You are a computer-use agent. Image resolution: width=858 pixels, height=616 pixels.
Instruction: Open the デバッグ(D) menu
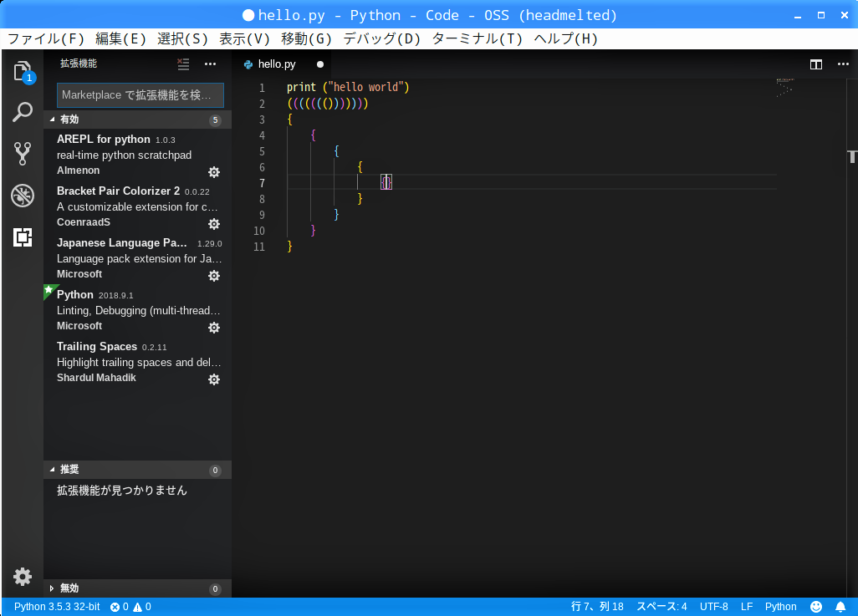[381, 38]
